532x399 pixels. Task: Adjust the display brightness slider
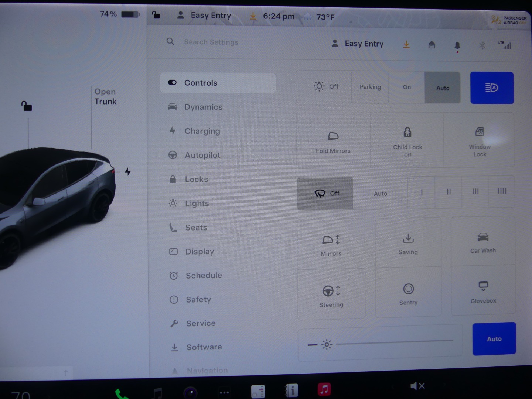tap(394, 342)
